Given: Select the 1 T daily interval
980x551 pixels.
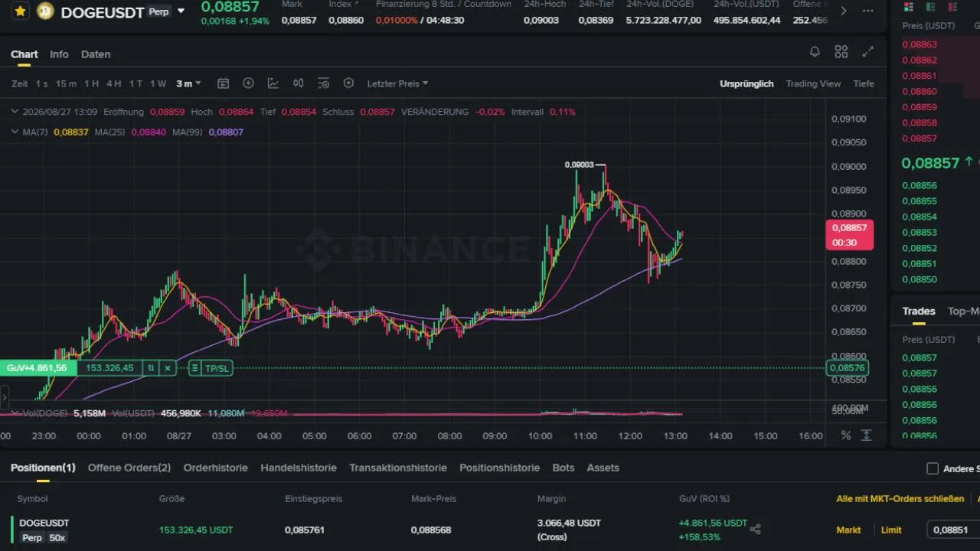Looking at the screenshot, I should 136,83.
